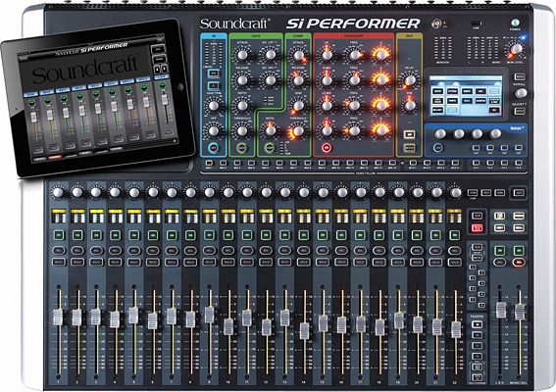Adjust the Compressor GAIN knob
Image resolution: width=556 pixels, height=392 pixels.
click(x=298, y=105)
